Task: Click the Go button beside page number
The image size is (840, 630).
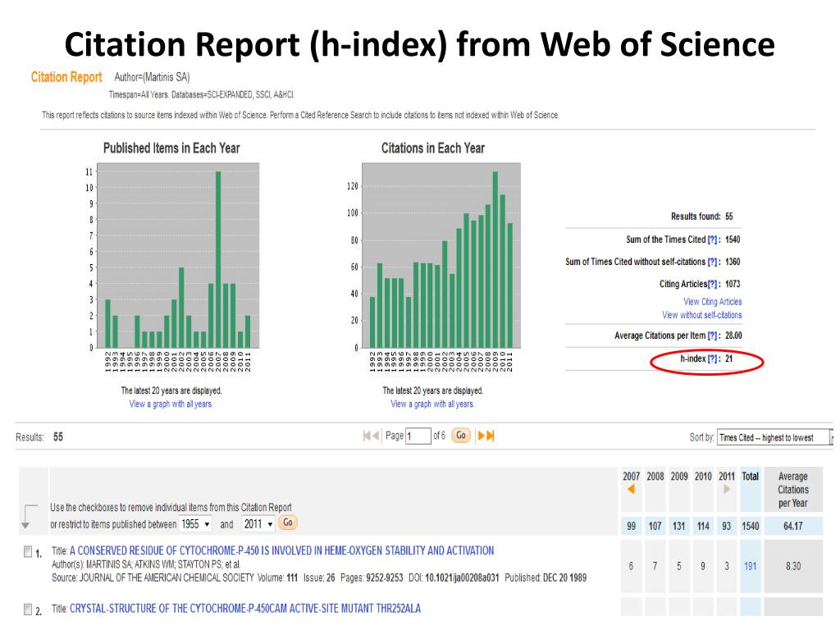Action: (461, 436)
